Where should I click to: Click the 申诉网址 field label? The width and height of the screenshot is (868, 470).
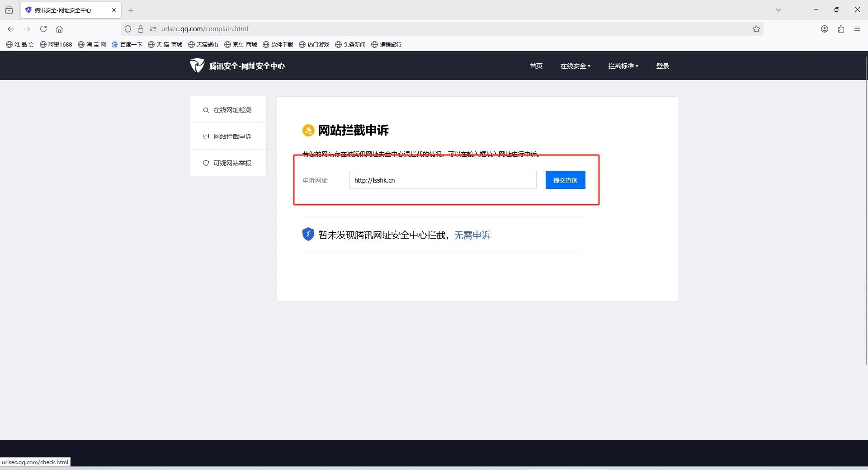pyautogui.click(x=315, y=180)
